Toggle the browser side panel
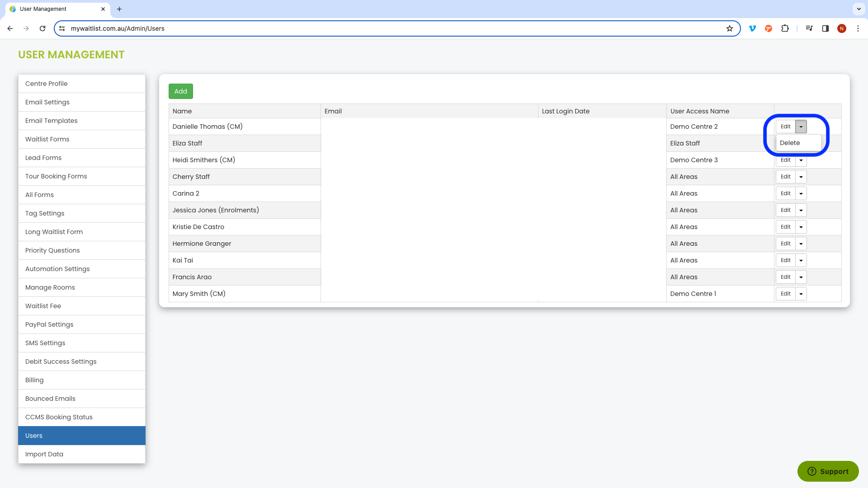Viewport: 868px width, 488px height. coord(826,28)
